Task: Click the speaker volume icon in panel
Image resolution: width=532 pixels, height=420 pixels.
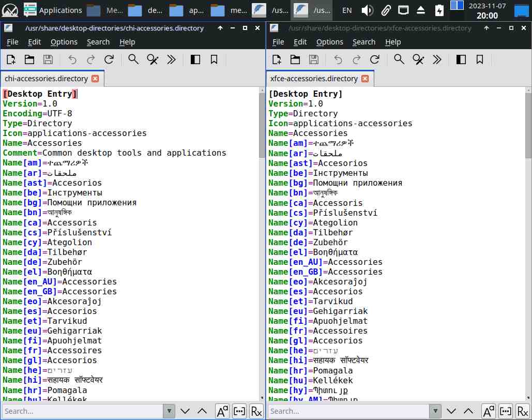Action: tap(367, 10)
